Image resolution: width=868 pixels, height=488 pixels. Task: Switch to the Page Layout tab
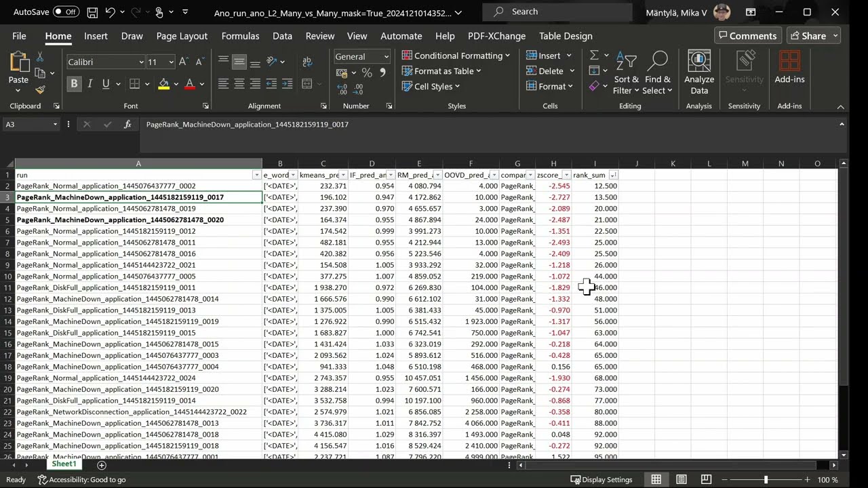point(182,36)
